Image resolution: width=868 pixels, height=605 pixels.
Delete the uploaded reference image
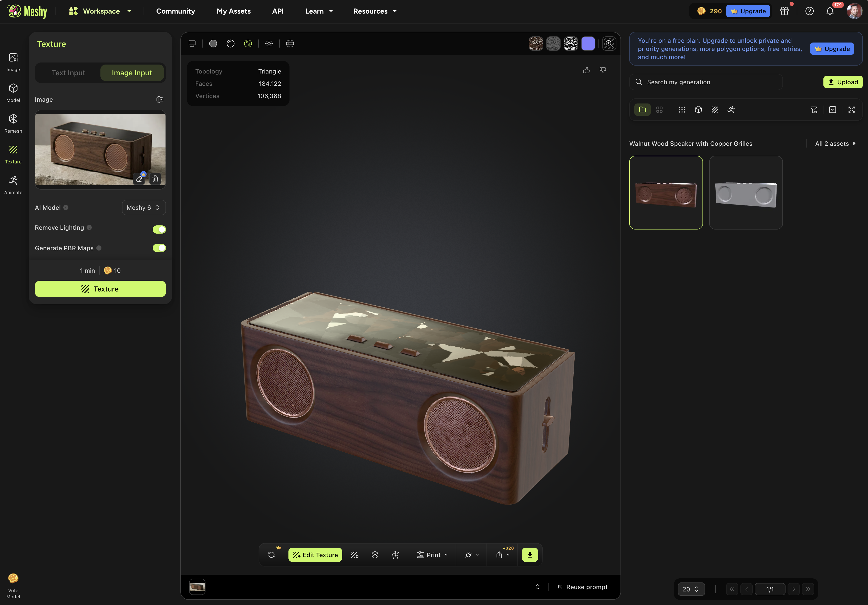[155, 179]
